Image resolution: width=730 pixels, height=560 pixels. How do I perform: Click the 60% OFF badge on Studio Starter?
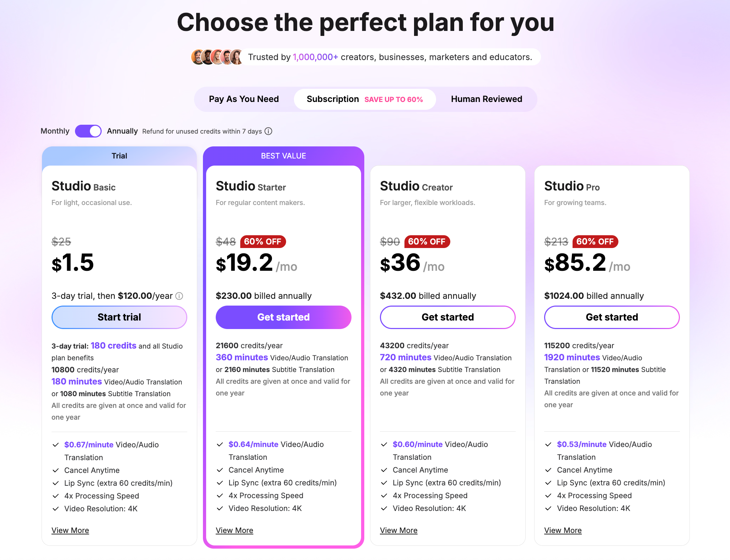point(263,242)
